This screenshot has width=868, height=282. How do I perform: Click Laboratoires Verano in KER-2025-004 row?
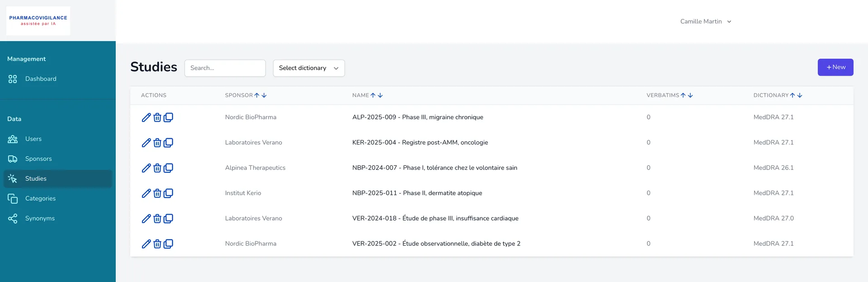[254, 142]
